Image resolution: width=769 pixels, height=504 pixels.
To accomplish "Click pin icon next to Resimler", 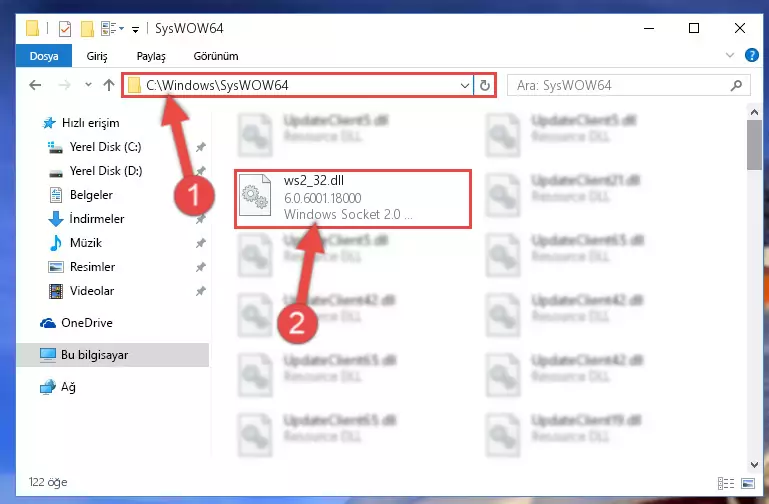I will click(x=201, y=267).
